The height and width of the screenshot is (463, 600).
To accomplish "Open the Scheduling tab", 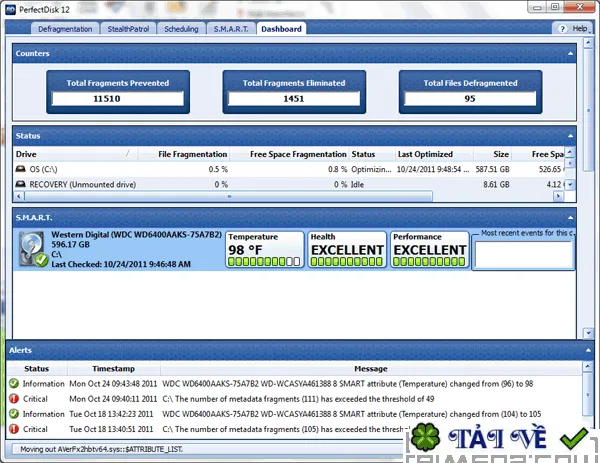I will (181, 29).
